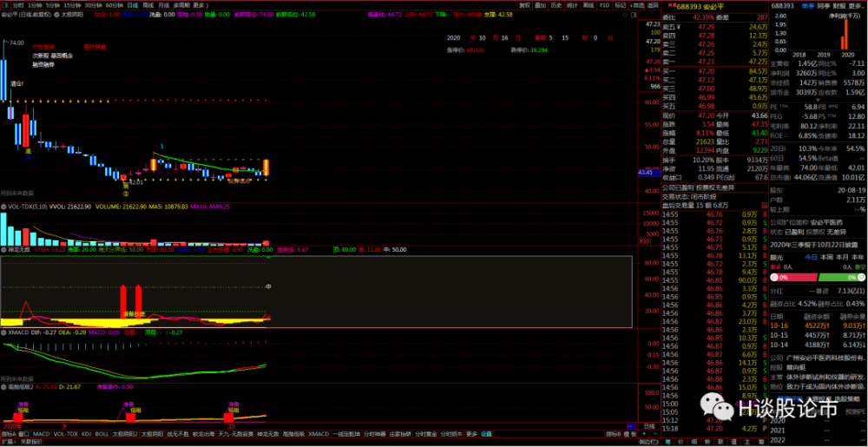Viewport: 868px width, 447px height.
Task: Click the 扩展 expander at bottom left
Action: tap(8, 442)
